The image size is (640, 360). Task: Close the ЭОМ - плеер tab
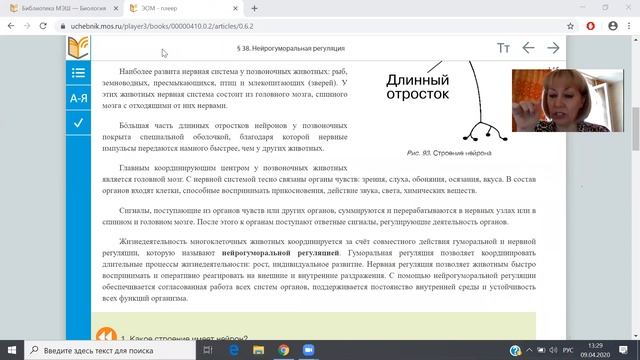tap(235, 8)
